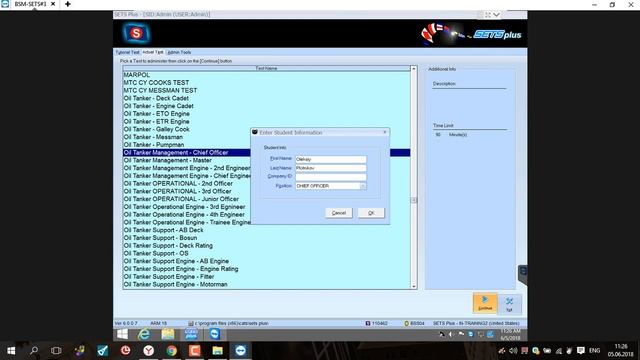Image resolution: width=640 pixels, height=360 pixels.
Task: Open Action Center notifications icon
Action: coord(580,351)
